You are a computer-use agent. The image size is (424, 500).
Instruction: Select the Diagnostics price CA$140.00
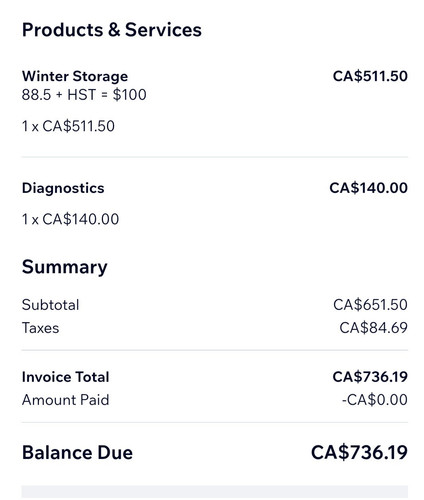368,188
